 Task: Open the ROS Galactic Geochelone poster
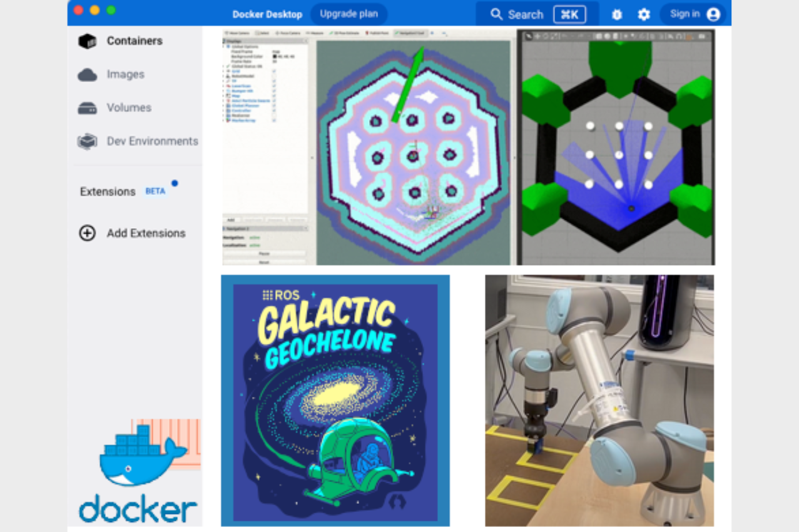coord(335,401)
